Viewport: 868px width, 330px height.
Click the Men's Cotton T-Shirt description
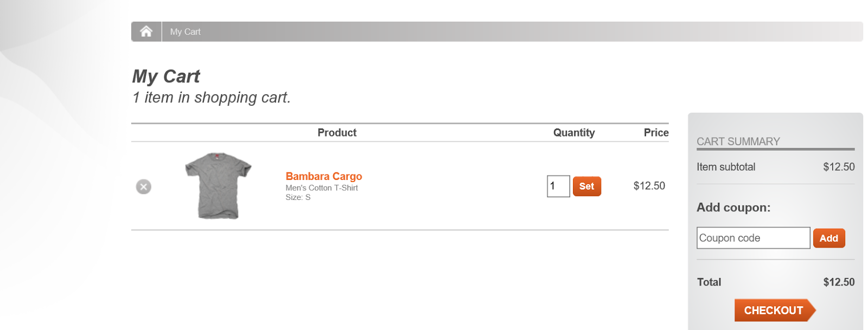[322, 188]
